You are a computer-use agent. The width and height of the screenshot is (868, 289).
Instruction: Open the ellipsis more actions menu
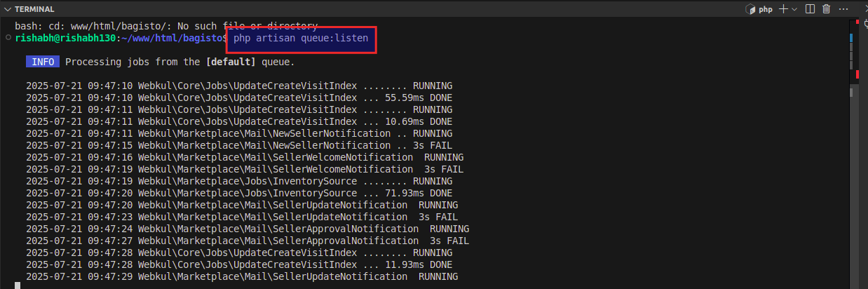click(843, 9)
